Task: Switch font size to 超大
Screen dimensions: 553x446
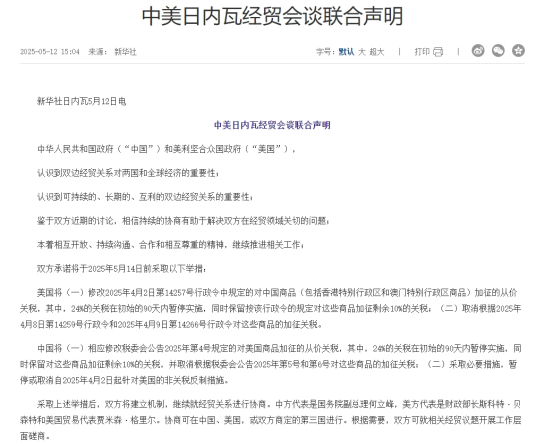Action: 377,52
